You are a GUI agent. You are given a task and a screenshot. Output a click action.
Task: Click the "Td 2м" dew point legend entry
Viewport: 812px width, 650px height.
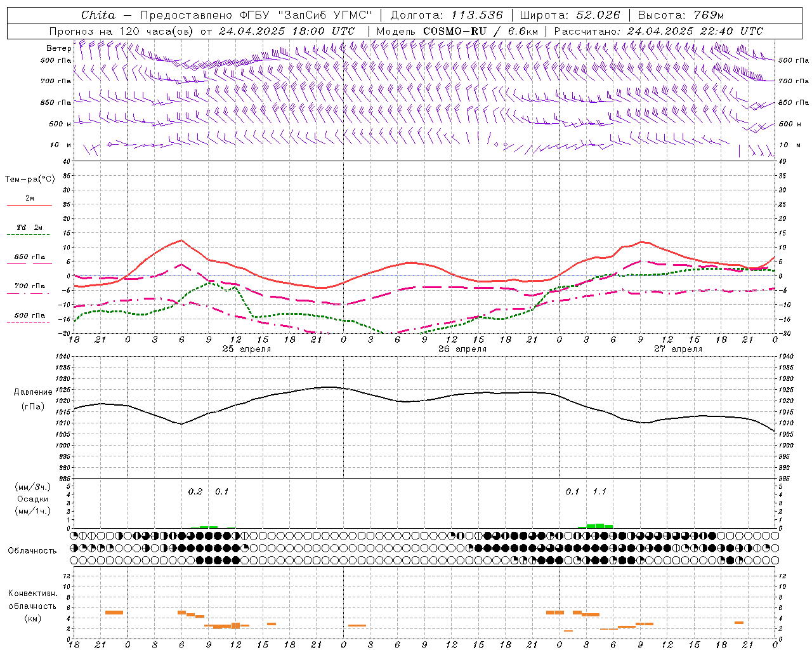(29, 227)
